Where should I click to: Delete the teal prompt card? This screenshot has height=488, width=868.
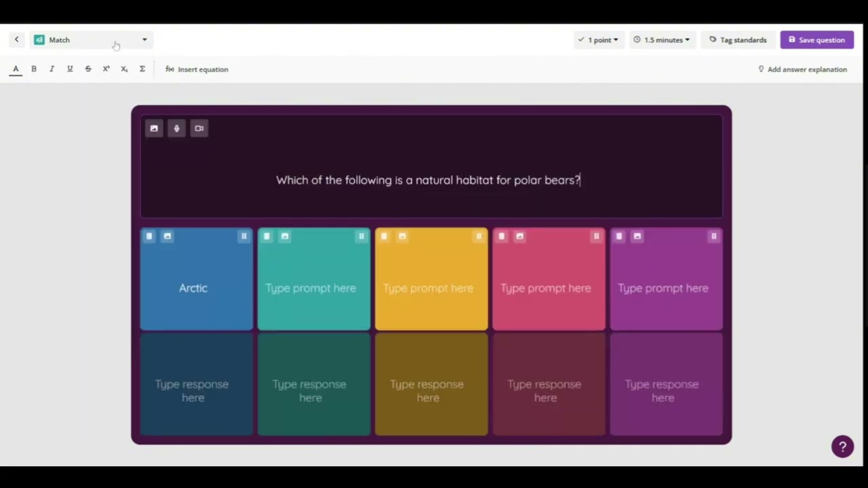(x=267, y=236)
